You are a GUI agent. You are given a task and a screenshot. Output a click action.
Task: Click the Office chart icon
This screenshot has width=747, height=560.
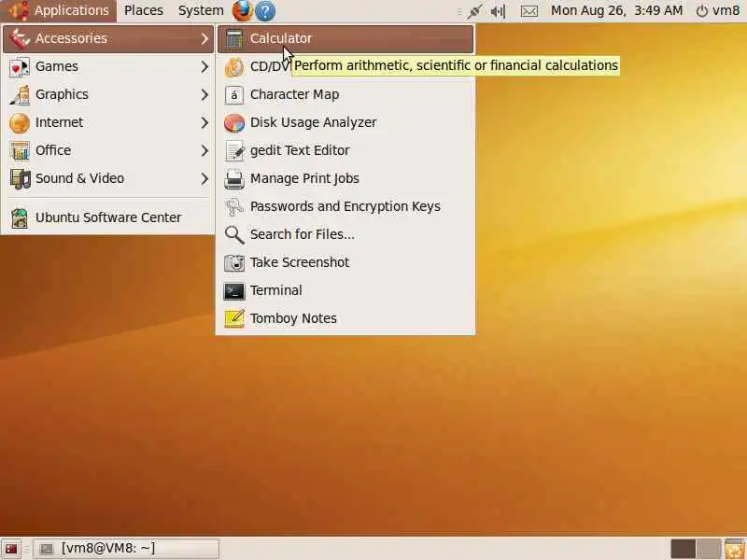pos(20,151)
